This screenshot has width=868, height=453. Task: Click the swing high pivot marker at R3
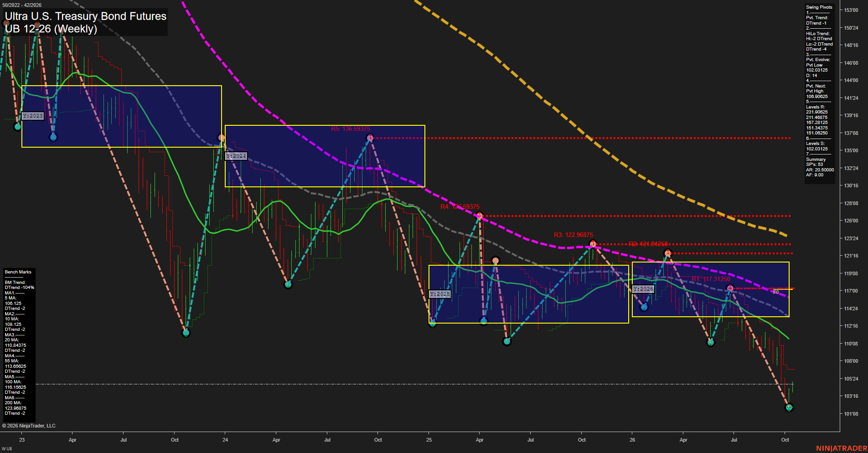[593, 244]
